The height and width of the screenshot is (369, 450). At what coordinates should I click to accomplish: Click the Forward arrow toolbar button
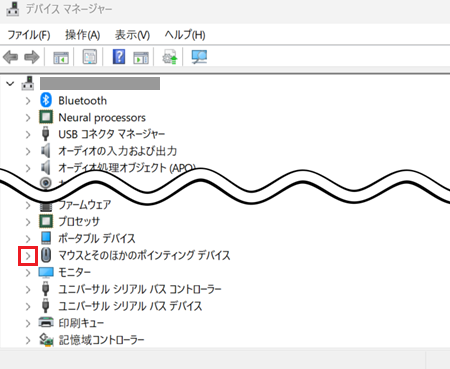tap(32, 57)
